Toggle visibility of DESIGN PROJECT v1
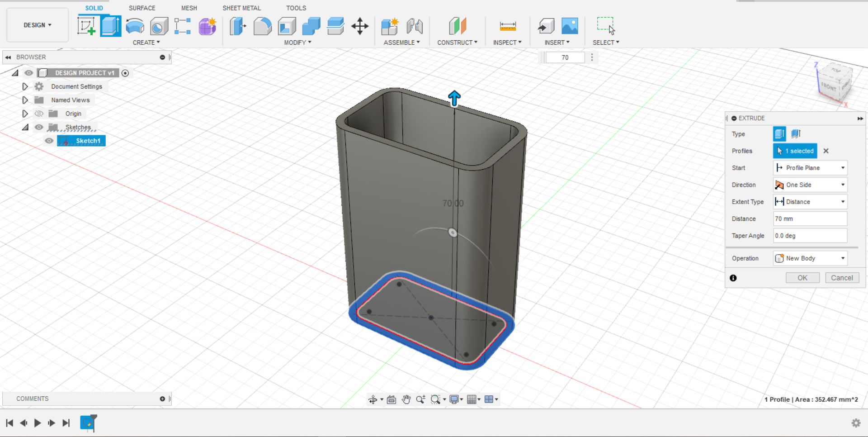Screen dimensions: 868x437 coord(29,73)
